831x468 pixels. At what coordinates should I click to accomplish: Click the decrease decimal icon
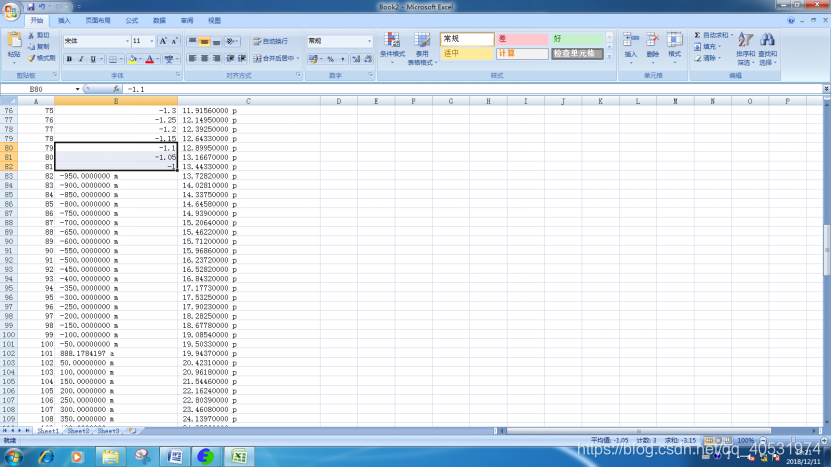368,59
